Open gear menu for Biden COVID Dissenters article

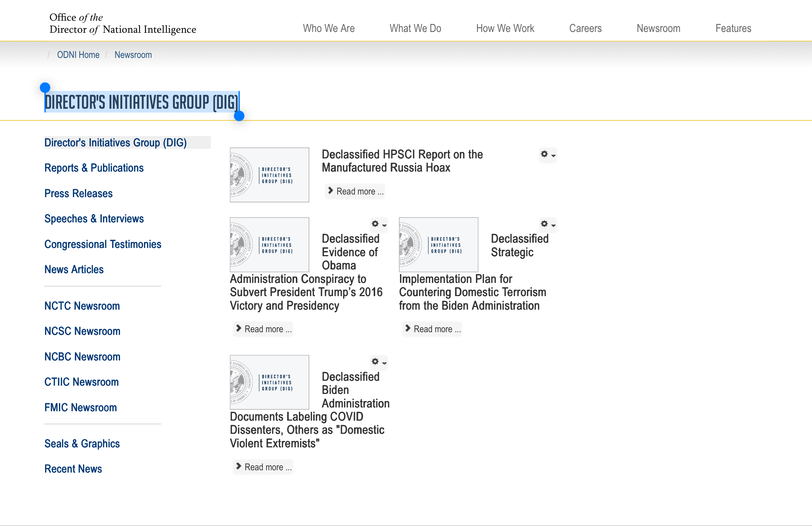click(x=379, y=362)
